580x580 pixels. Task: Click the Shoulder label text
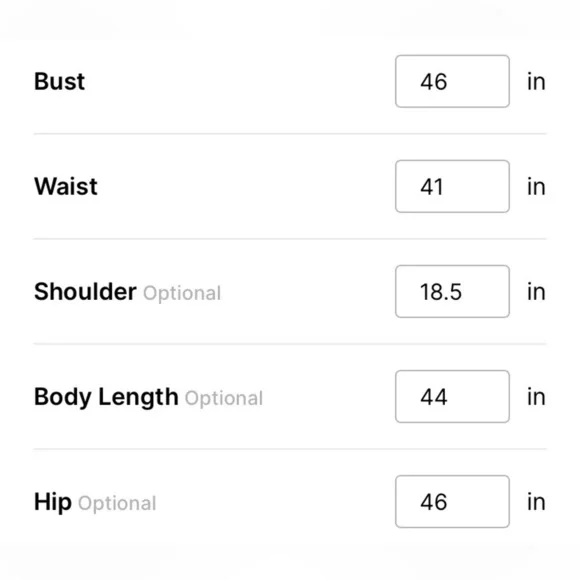coord(85,291)
